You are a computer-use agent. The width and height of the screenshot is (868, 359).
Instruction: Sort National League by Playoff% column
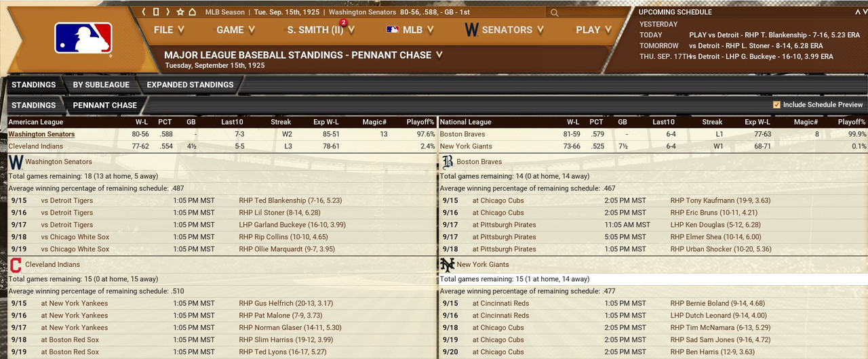pos(852,122)
